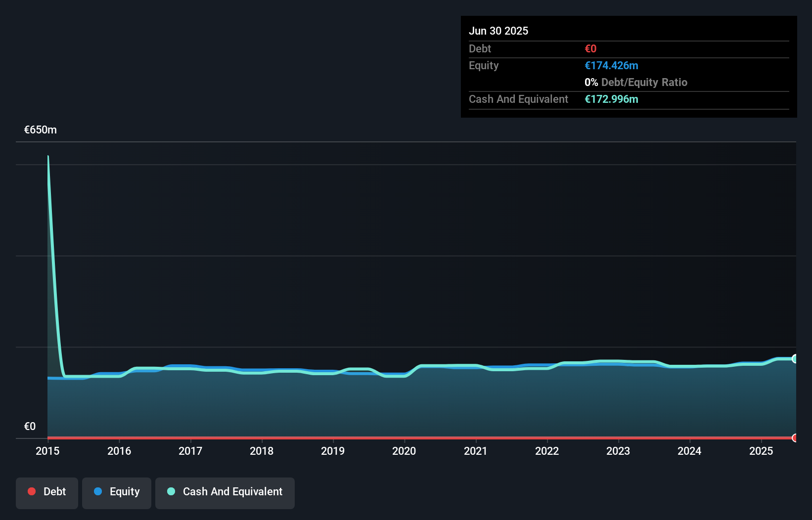Click the 2025 year tick label
The image size is (812, 520).
point(761,451)
